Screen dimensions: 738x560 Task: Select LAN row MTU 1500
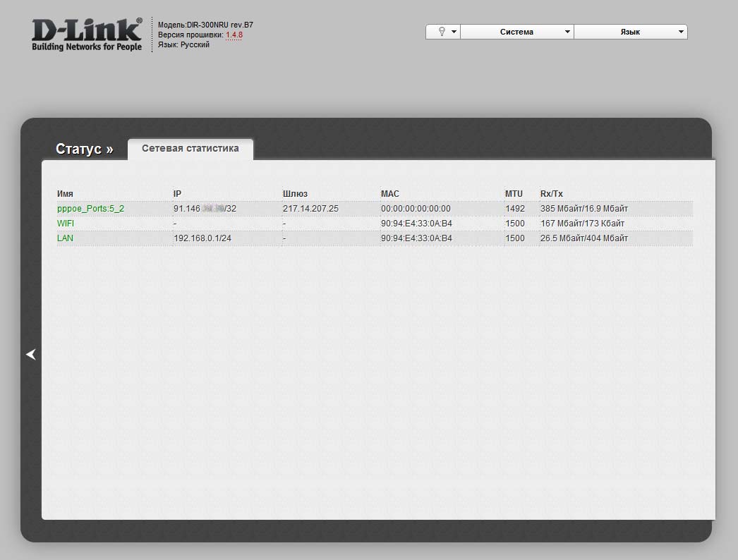click(x=515, y=238)
